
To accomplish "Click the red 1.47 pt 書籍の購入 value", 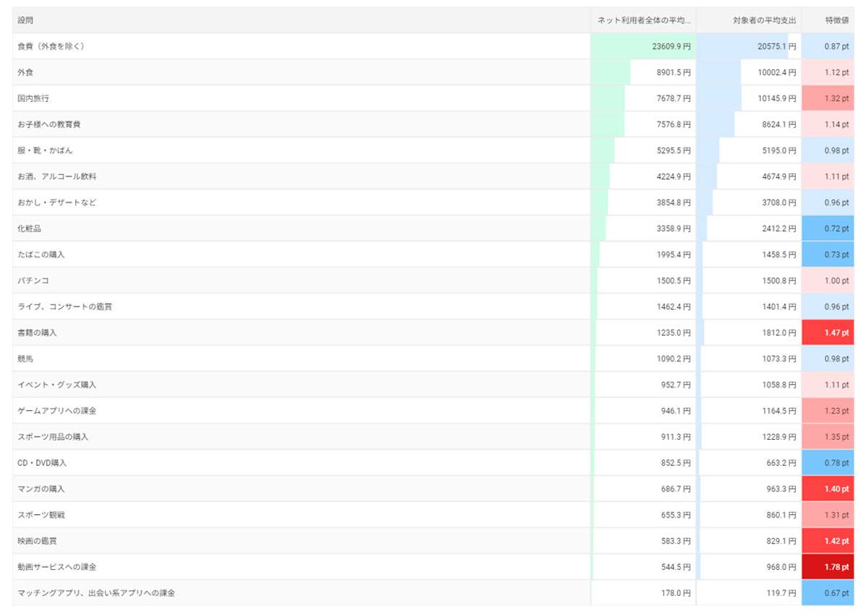I will pyautogui.click(x=828, y=333).
